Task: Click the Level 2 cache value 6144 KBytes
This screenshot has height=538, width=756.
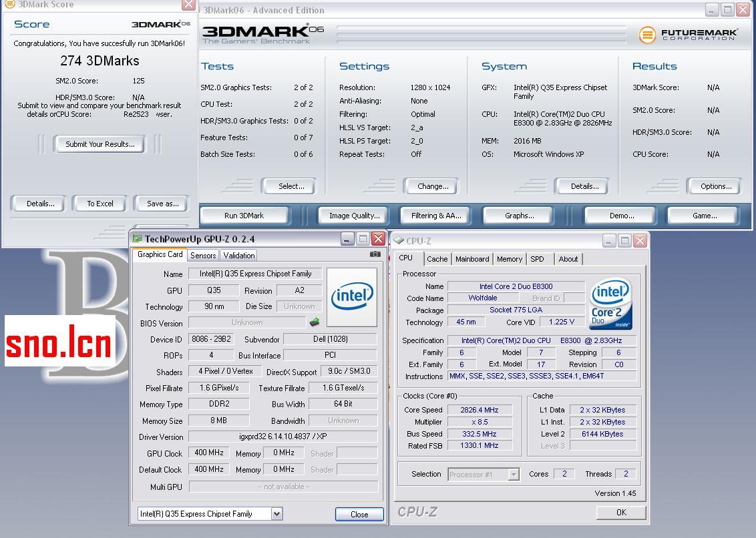Action: (x=602, y=434)
